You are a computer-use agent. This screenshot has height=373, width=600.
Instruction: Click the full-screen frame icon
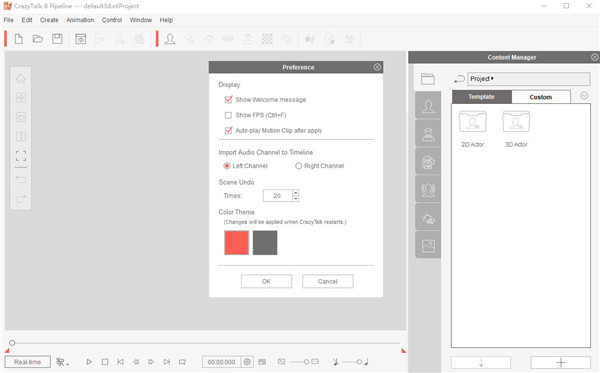(21, 156)
